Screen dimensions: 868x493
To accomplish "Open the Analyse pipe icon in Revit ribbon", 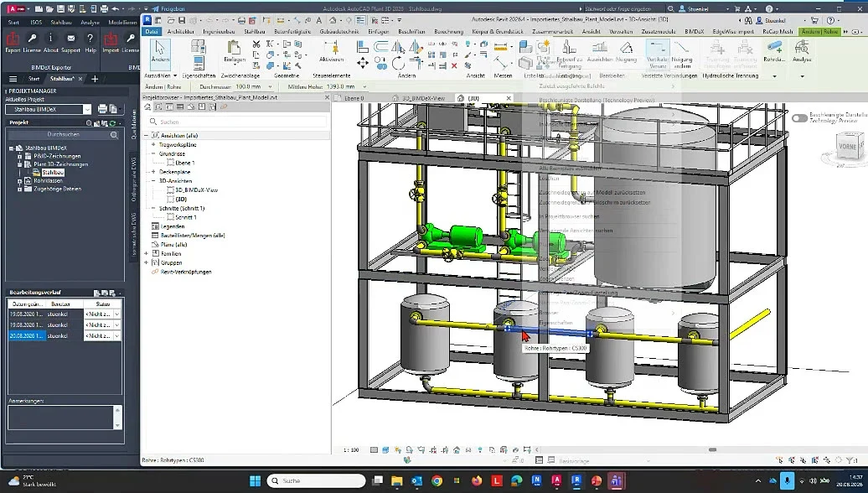I will pyautogui.click(x=801, y=47).
